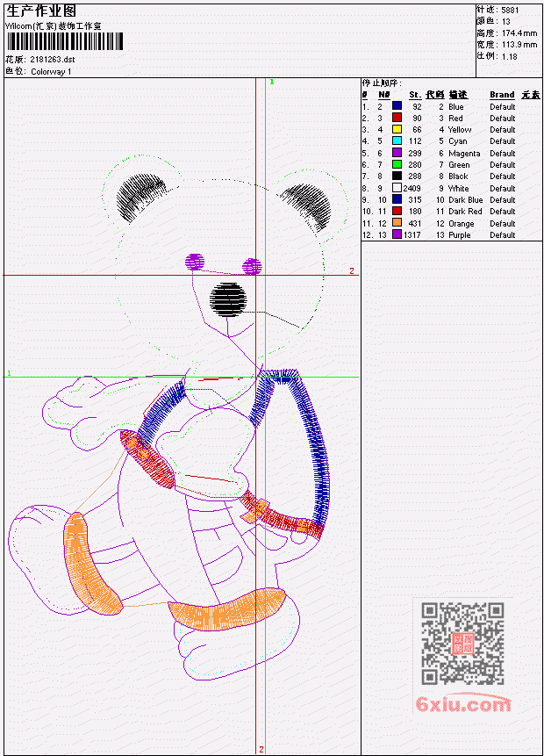Image resolution: width=544 pixels, height=756 pixels.
Task: Click the 元素 column header
Action: click(531, 95)
